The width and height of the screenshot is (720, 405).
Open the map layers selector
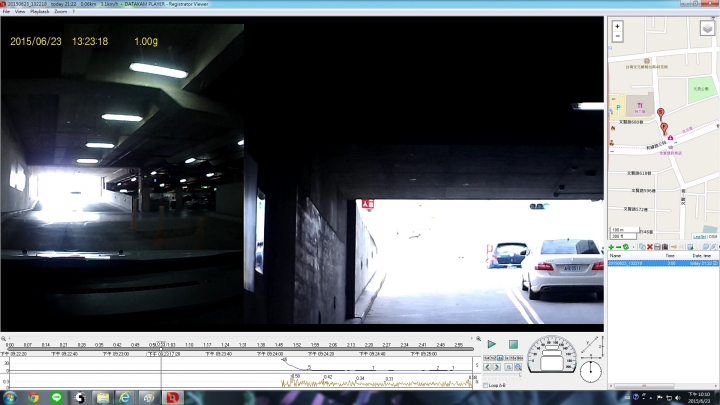coord(707,28)
